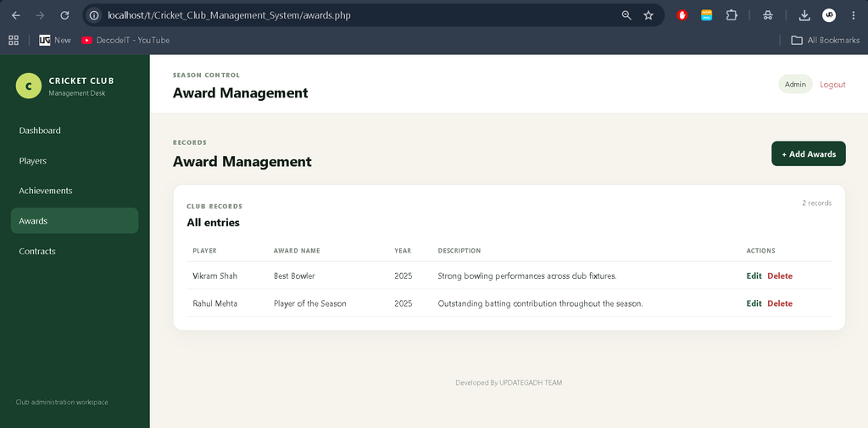The height and width of the screenshot is (428, 868).
Task: Click the incognito-style glasses icon
Action: coord(768,15)
